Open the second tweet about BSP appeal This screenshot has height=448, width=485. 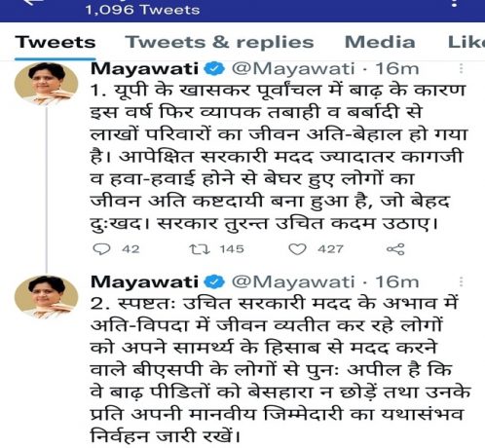pos(280,370)
